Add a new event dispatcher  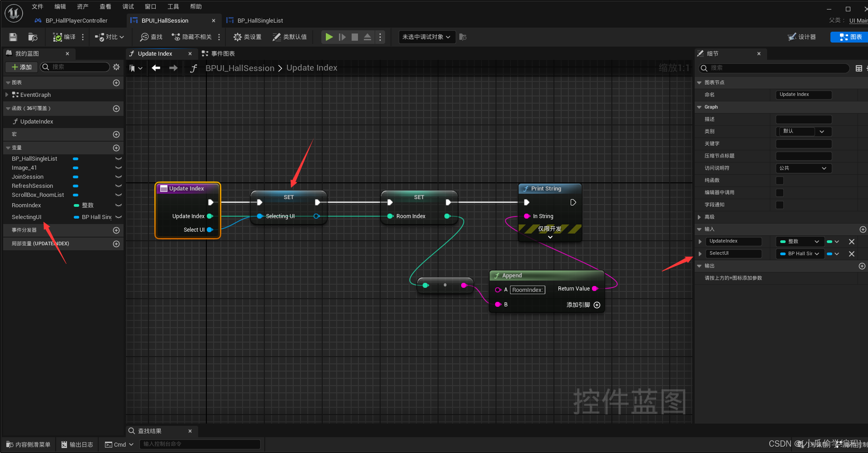pyautogui.click(x=116, y=230)
